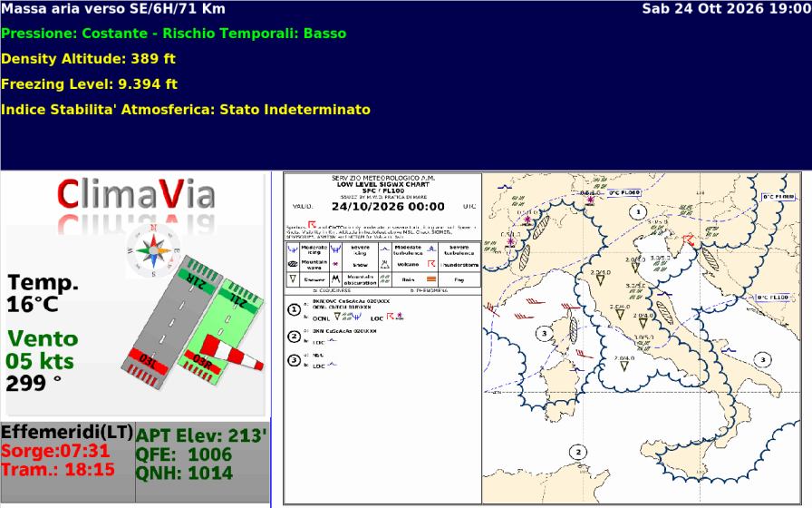812x508 pixels.
Task: Click the 'SFC / FL100' chart subtitle
Action: coord(383,190)
